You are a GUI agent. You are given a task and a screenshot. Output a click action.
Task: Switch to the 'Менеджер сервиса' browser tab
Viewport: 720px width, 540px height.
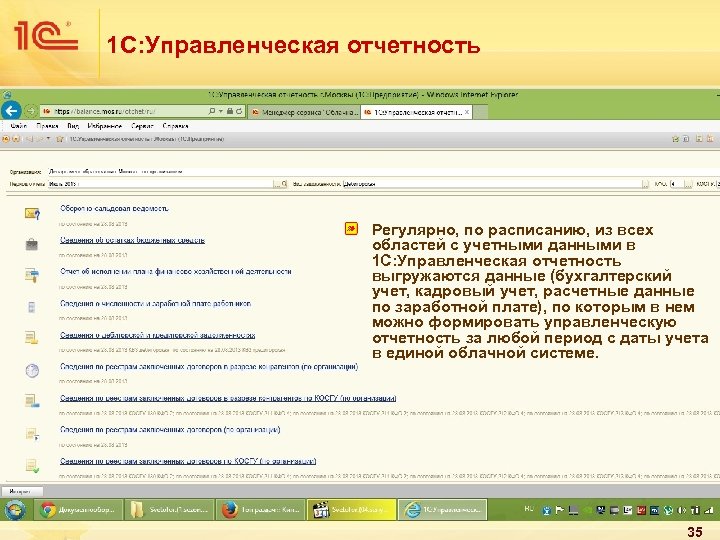coord(304,112)
